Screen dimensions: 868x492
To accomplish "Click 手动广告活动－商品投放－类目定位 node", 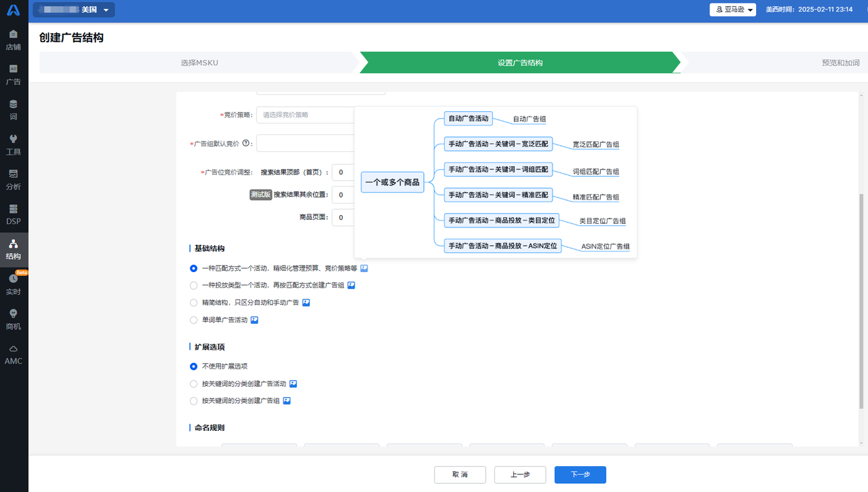I will (x=502, y=220).
